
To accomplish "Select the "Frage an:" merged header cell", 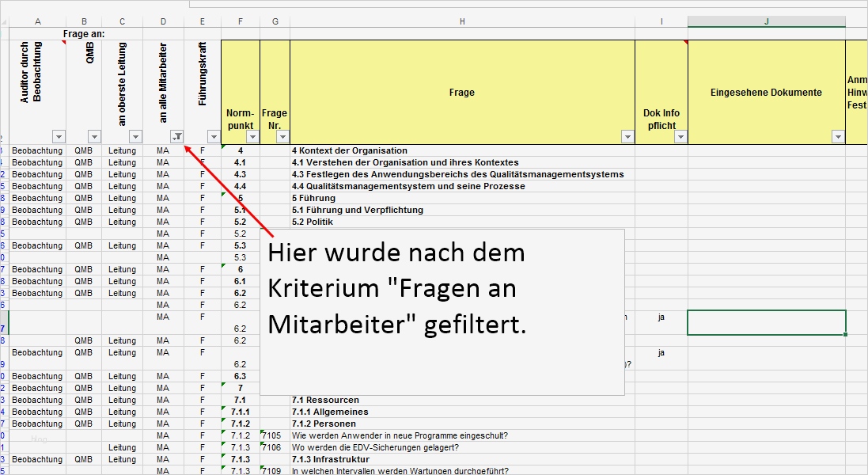I will coord(81,33).
